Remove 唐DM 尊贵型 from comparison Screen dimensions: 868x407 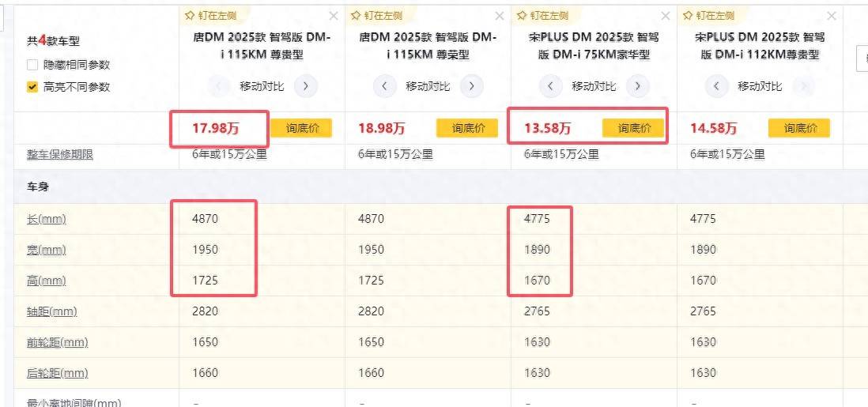[334, 16]
